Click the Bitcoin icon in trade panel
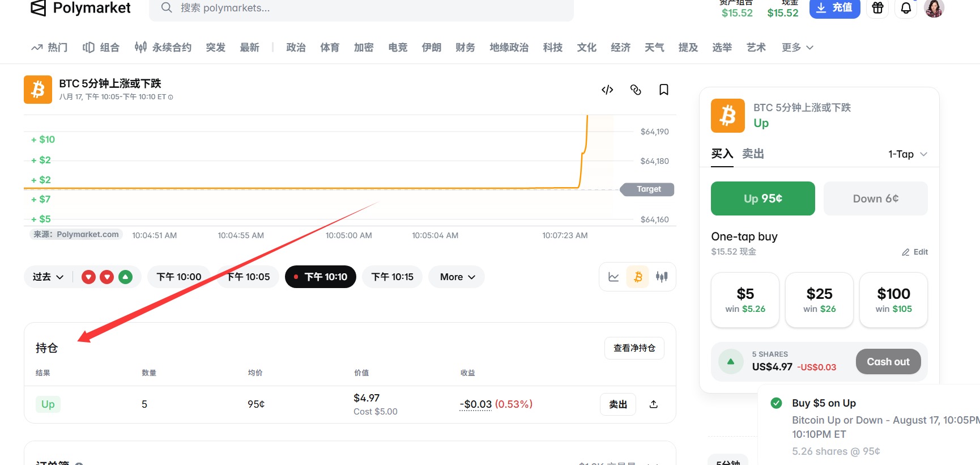The image size is (980, 465). point(728,116)
